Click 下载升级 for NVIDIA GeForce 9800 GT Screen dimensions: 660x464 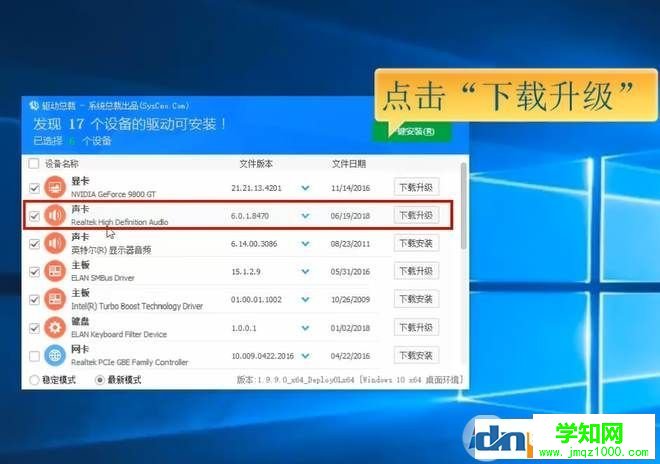pyautogui.click(x=416, y=187)
